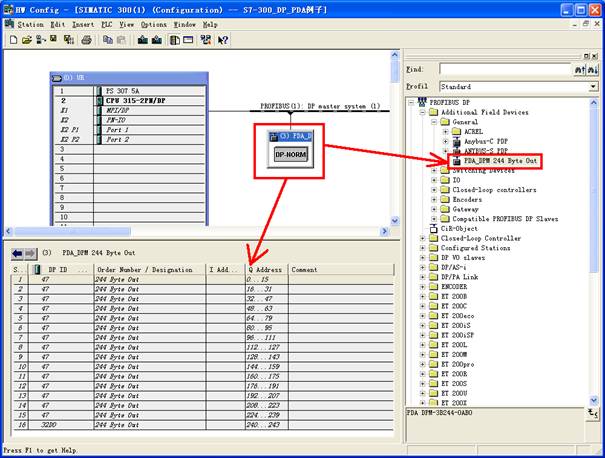Select the ET 200pro catalog folder
The width and height of the screenshot is (605, 458).
457,364
